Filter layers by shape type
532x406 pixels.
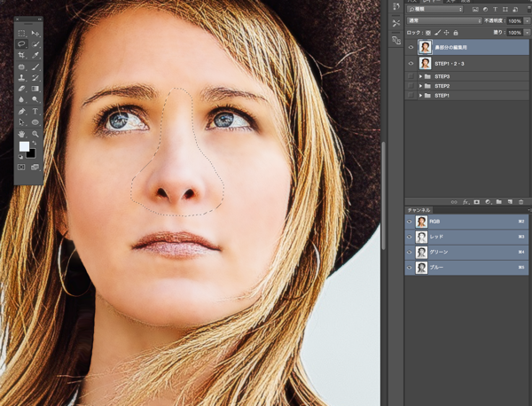505,10
